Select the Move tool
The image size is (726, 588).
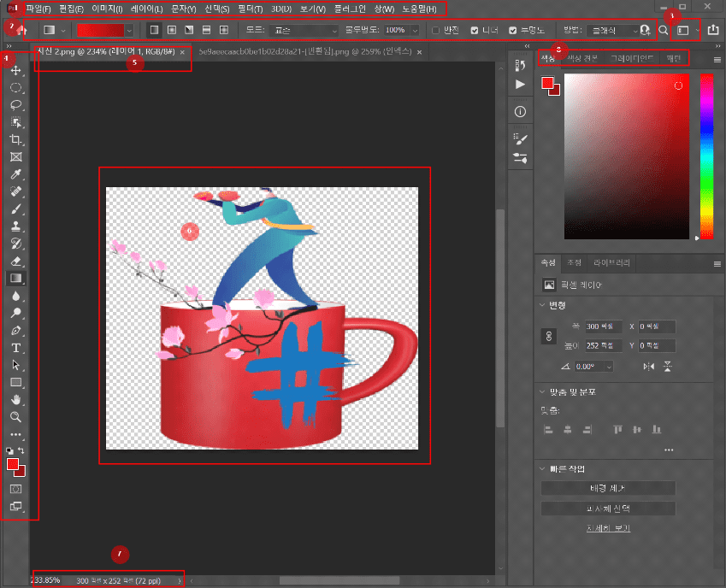coord(15,70)
